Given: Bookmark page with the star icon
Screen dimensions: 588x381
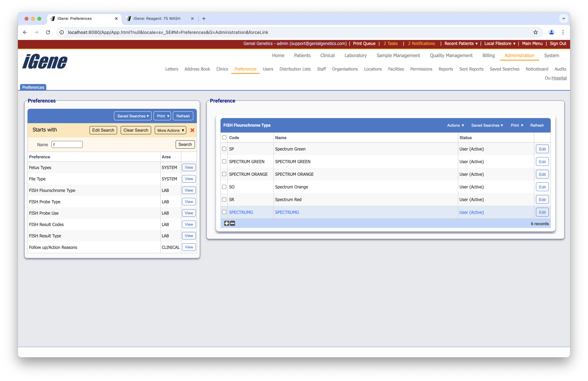Looking at the screenshot, I should pyautogui.click(x=535, y=32).
